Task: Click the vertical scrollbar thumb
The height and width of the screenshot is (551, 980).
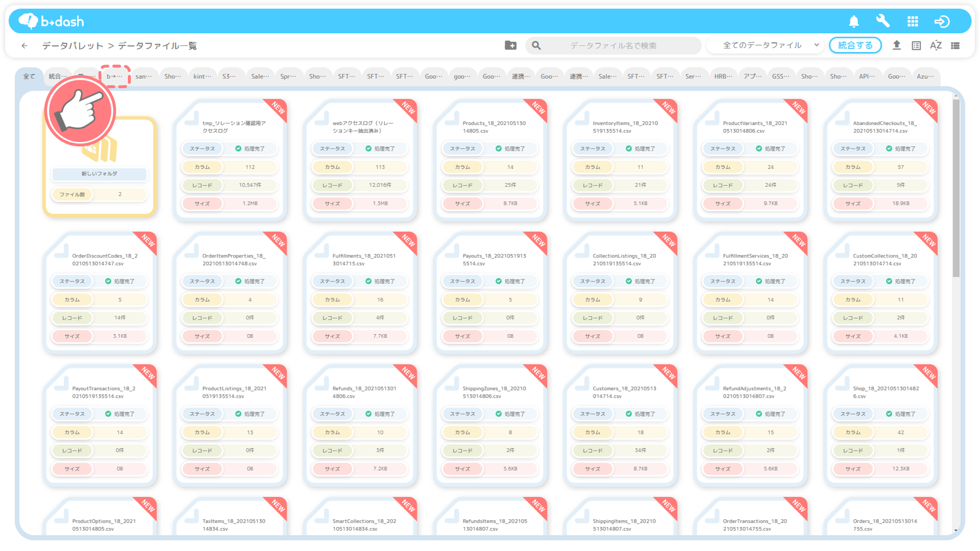Action: coord(956,189)
